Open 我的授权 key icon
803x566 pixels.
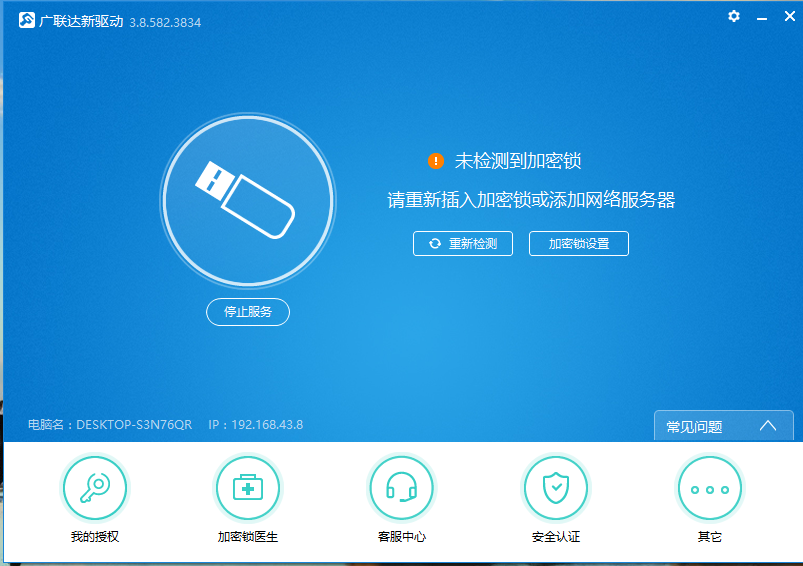(95, 488)
